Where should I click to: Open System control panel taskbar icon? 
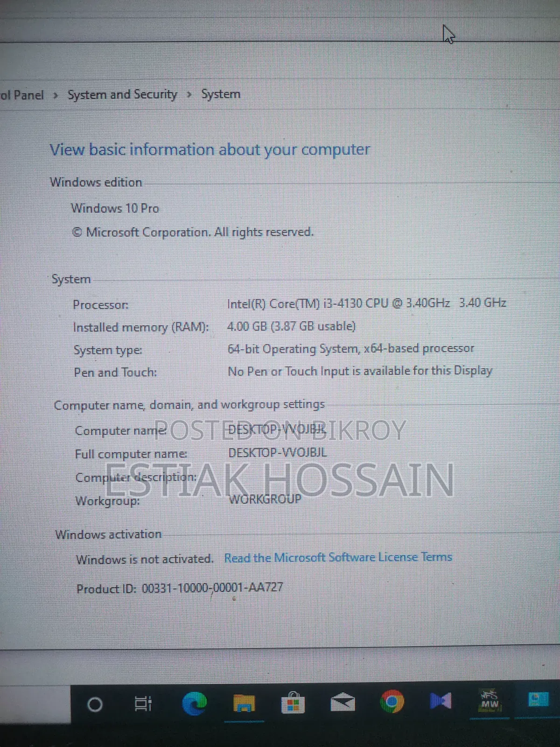pos(538,700)
